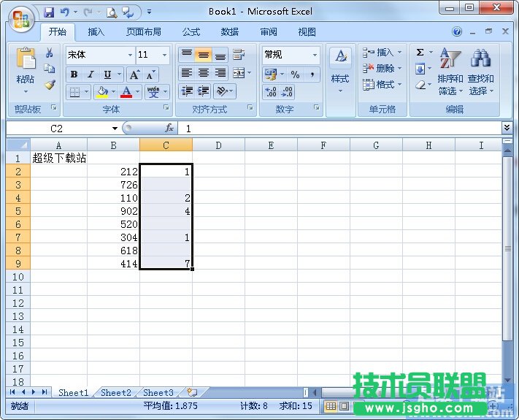Open Find and Select binoculars tool
Viewport: 519px width, 420px height.
pos(480,72)
